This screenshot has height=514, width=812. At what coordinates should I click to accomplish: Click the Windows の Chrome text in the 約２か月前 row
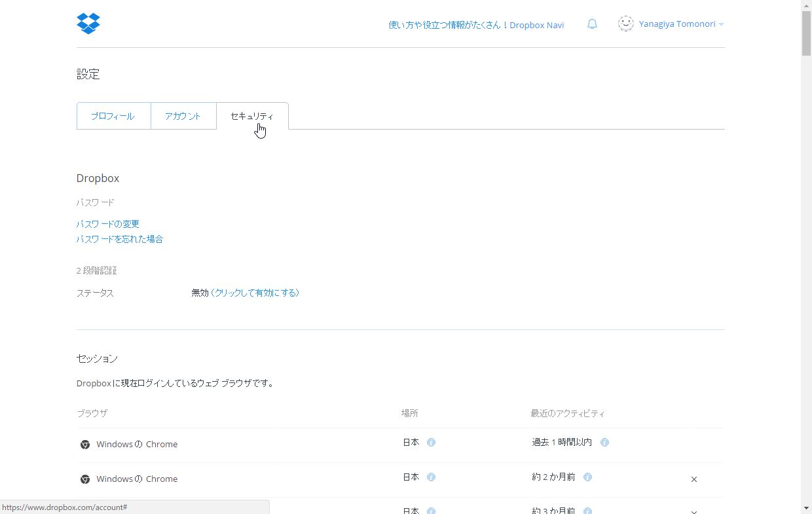[x=137, y=479]
